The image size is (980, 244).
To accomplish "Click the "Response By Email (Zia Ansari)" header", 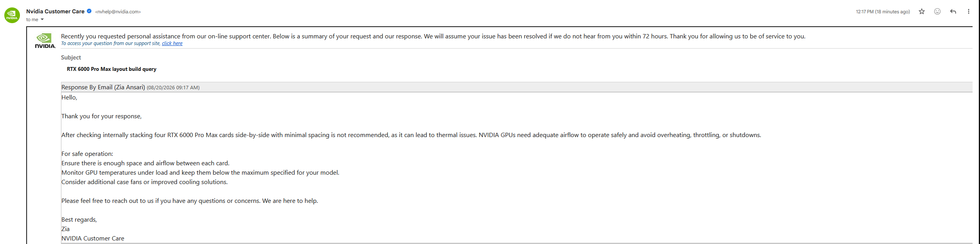I will tap(103, 87).
